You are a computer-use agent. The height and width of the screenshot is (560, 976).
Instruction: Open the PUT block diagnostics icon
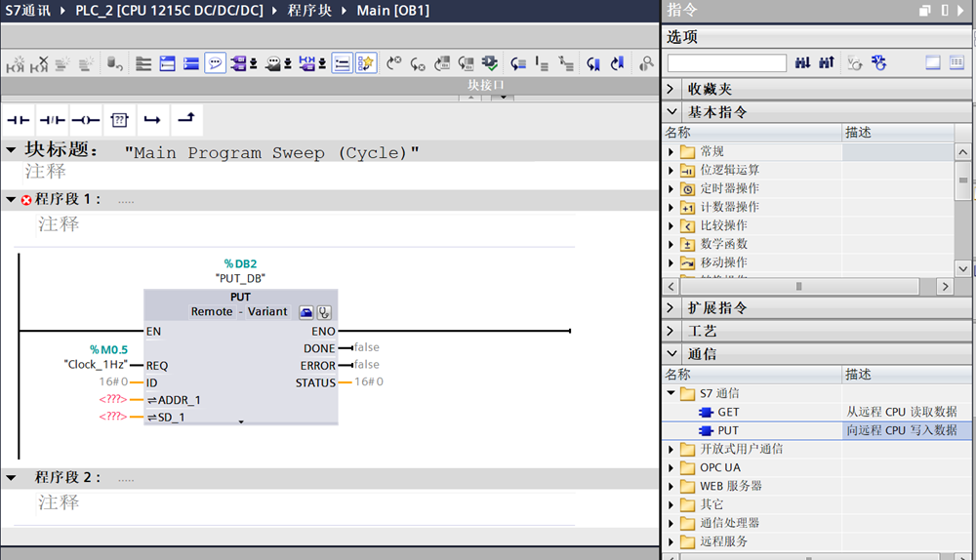pos(324,312)
